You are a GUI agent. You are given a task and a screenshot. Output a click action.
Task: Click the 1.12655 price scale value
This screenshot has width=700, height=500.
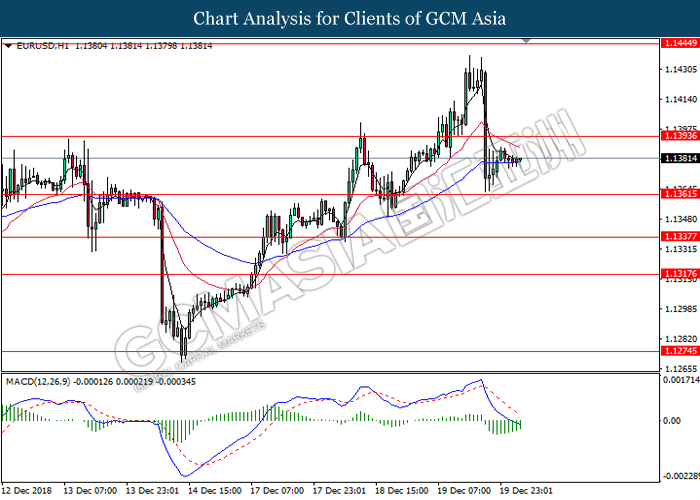coord(681,369)
